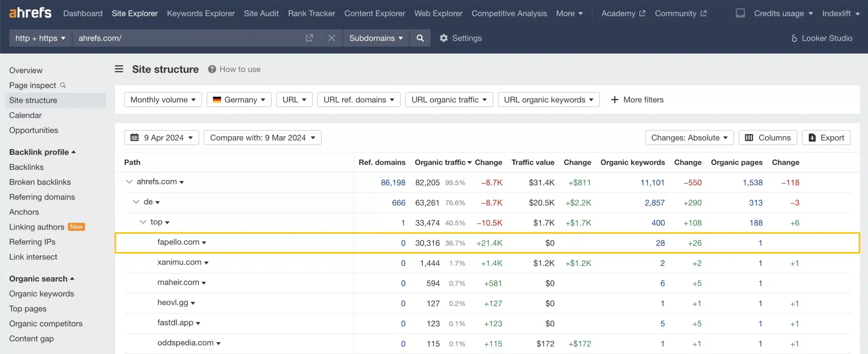This screenshot has width=868, height=354.
Task: Open Overview in the sidebar
Action: coord(26,70)
